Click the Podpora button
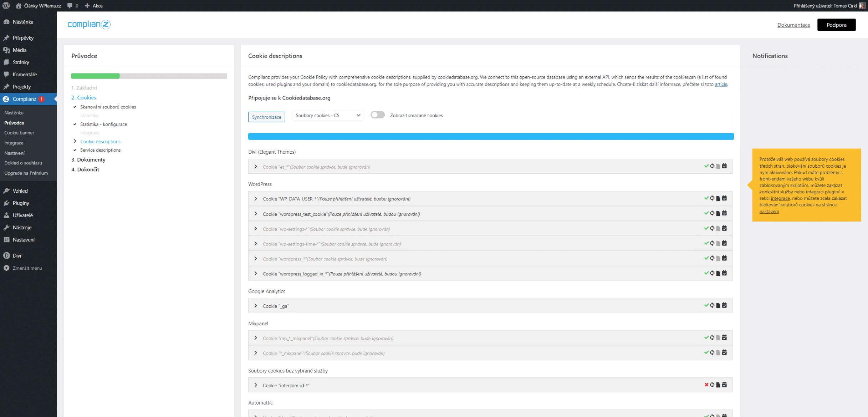868x417 pixels. click(836, 25)
